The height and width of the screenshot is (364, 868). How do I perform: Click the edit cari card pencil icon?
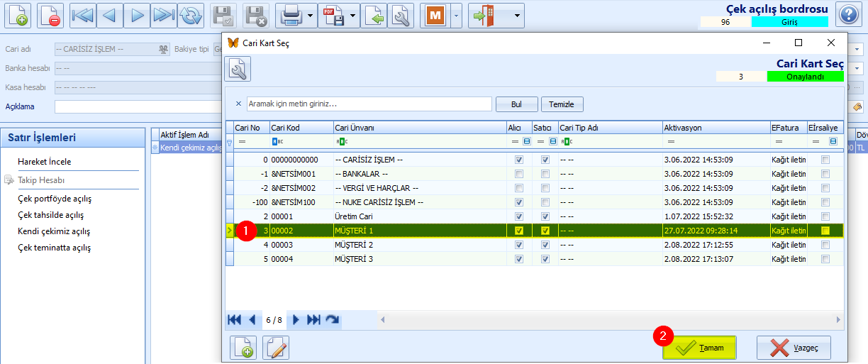pos(277,348)
